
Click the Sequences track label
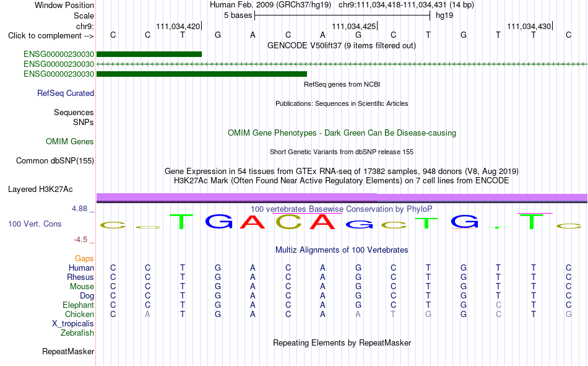[x=74, y=112]
